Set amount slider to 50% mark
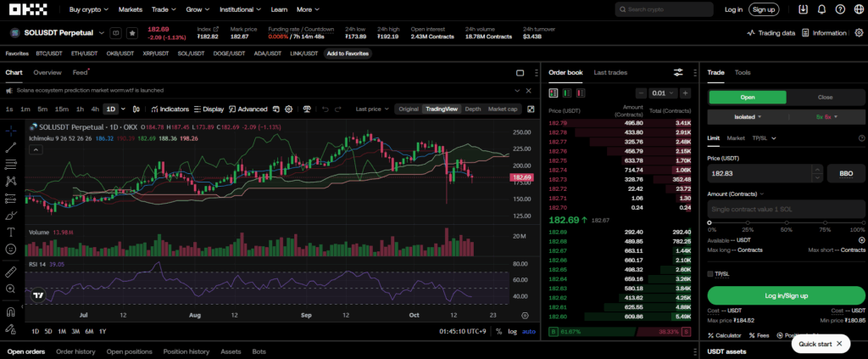Viewport: 868px width, 359px height. pos(786,222)
